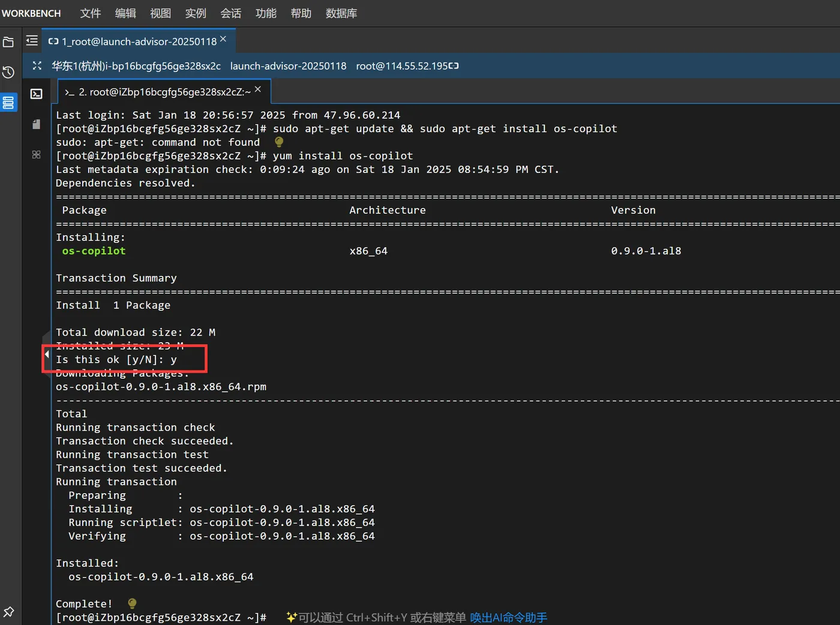Click the x86_64 architecture value
Image resolution: width=840 pixels, height=625 pixels.
coord(368,251)
